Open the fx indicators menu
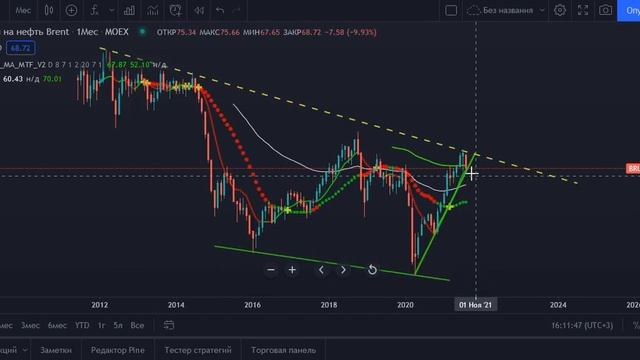The width and height of the screenshot is (640, 360). tap(94, 10)
